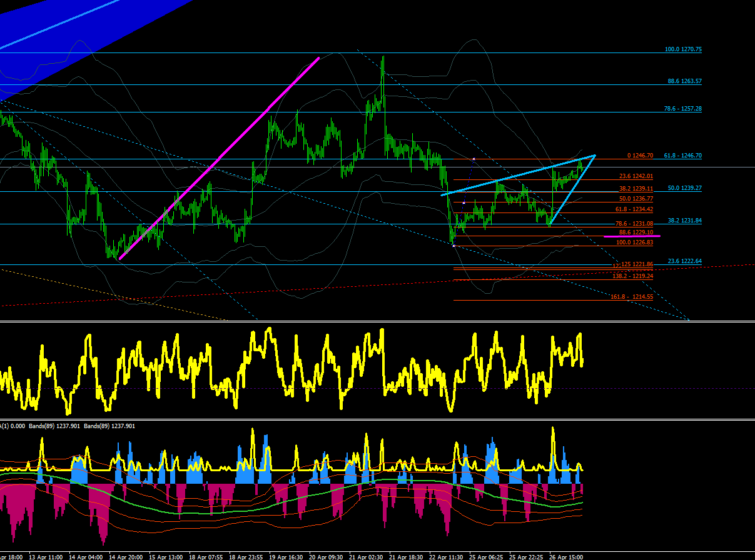Select the steep lower cyan wedge line
Viewport: 755px width, 560px height.
pyautogui.click(x=572, y=190)
